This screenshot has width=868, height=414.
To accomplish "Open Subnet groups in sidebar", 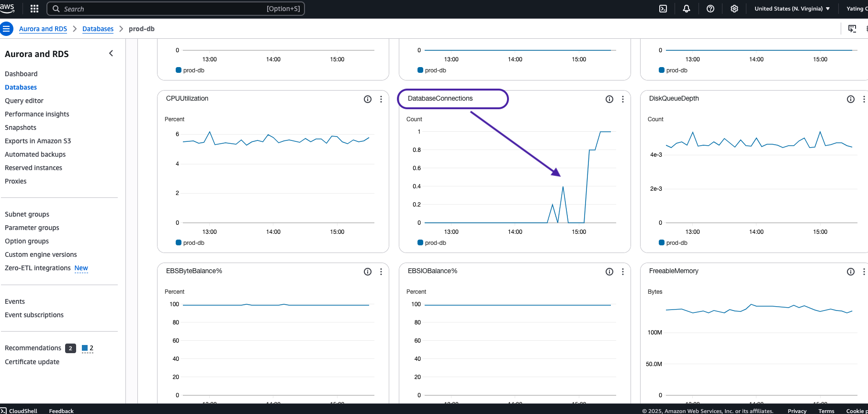I will click(27, 214).
